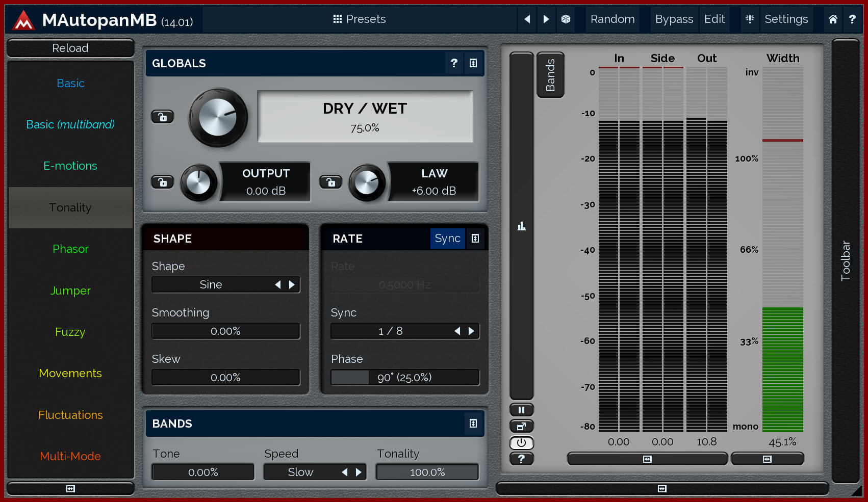
Task: Detach the meters popup icon
Action: (x=521, y=427)
